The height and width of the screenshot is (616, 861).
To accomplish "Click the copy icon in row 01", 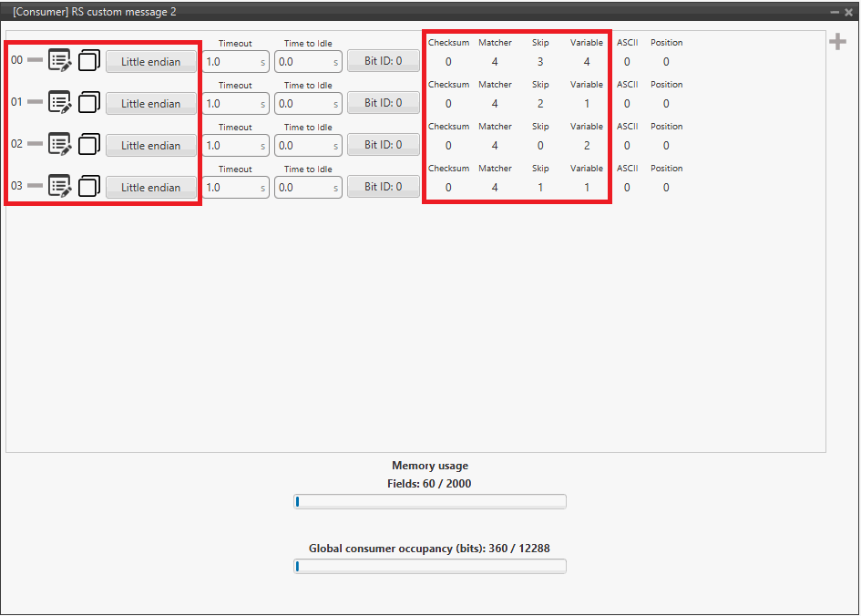I will point(88,103).
